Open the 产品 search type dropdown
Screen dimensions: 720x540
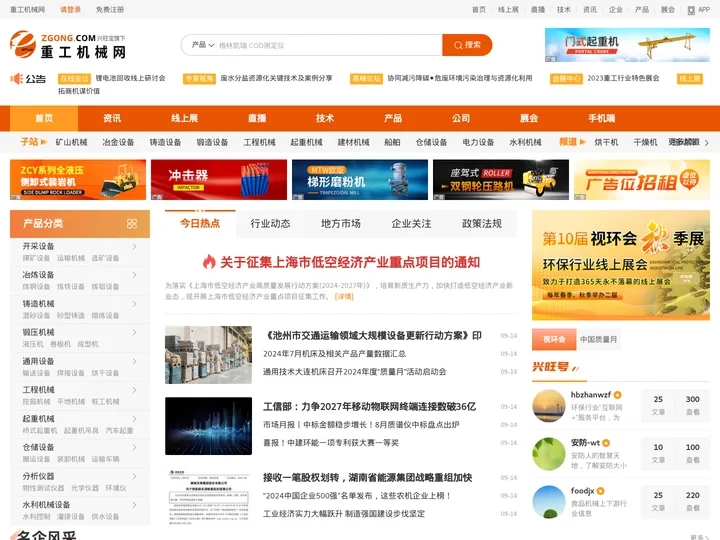203,45
